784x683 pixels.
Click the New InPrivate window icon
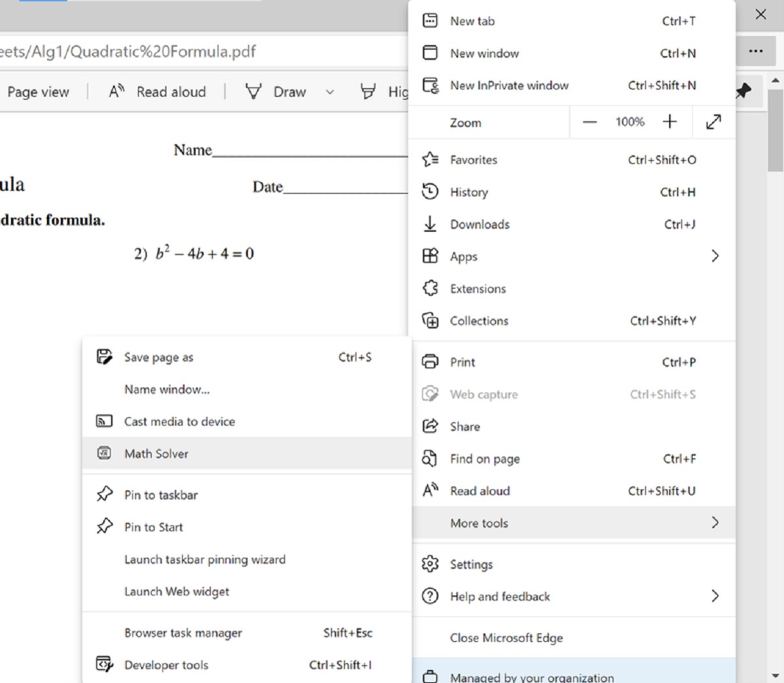coord(430,85)
